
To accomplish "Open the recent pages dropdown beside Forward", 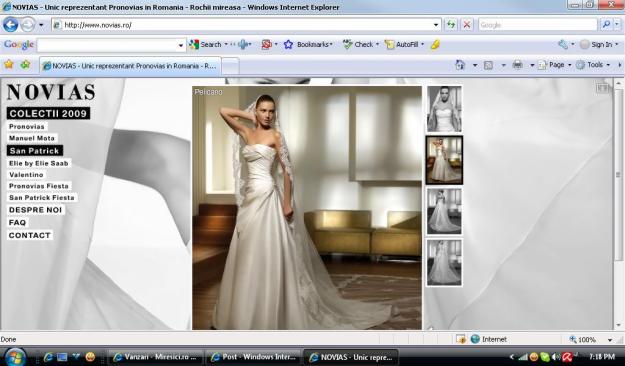I will pos(41,25).
